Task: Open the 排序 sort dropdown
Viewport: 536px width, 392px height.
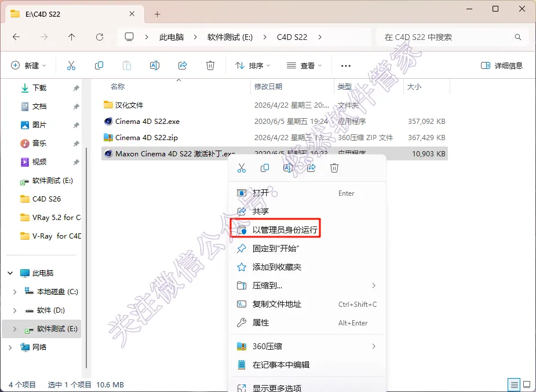Action: coord(253,65)
